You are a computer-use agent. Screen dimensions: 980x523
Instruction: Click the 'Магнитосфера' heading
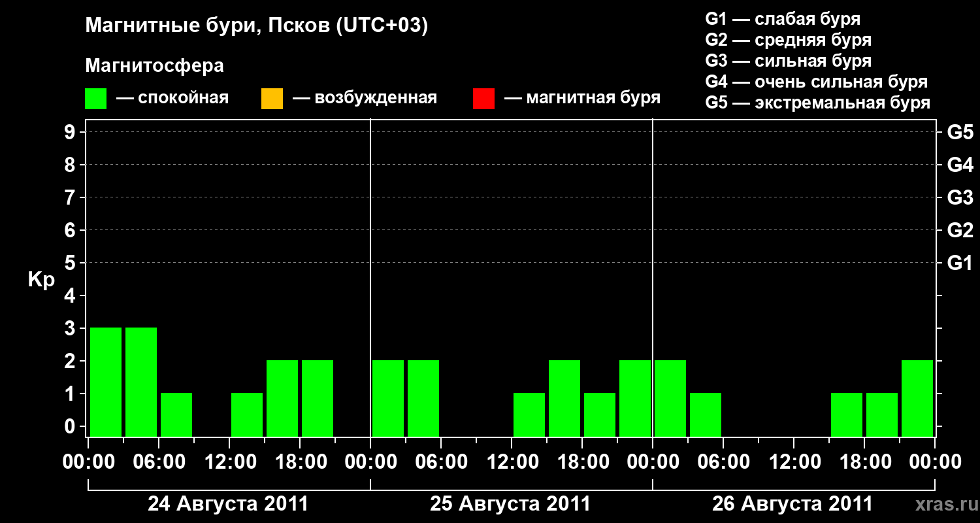(x=154, y=66)
